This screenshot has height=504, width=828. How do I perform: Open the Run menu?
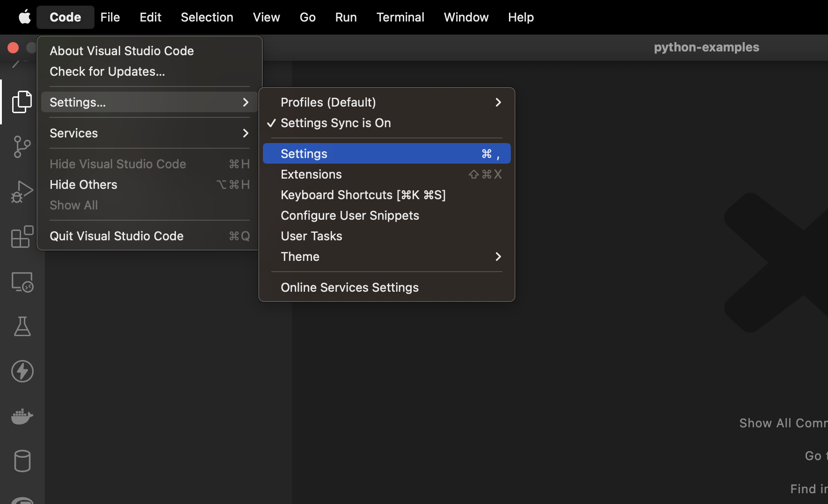[346, 17]
